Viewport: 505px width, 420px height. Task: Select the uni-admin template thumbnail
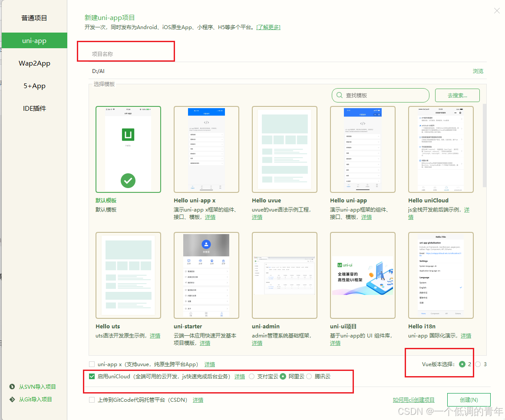tap(284, 275)
